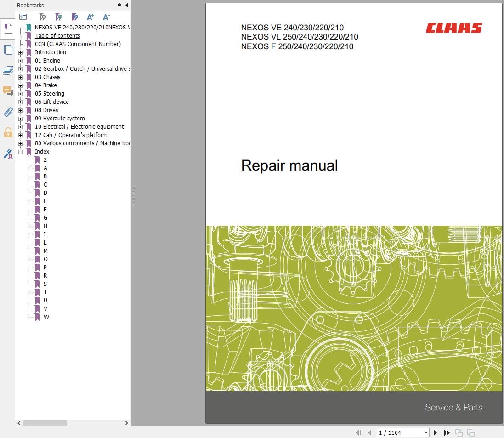504x438 pixels.
Task: Open the Comments panel
Action: click(x=7, y=91)
